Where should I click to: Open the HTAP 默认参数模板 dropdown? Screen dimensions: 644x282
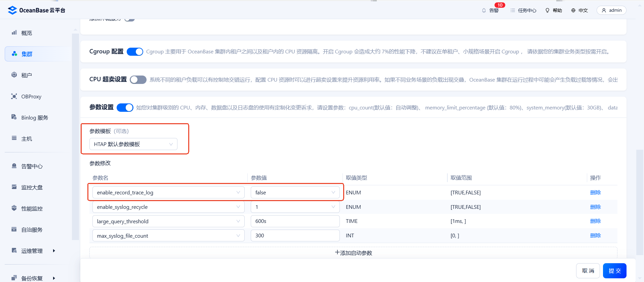click(x=133, y=144)
